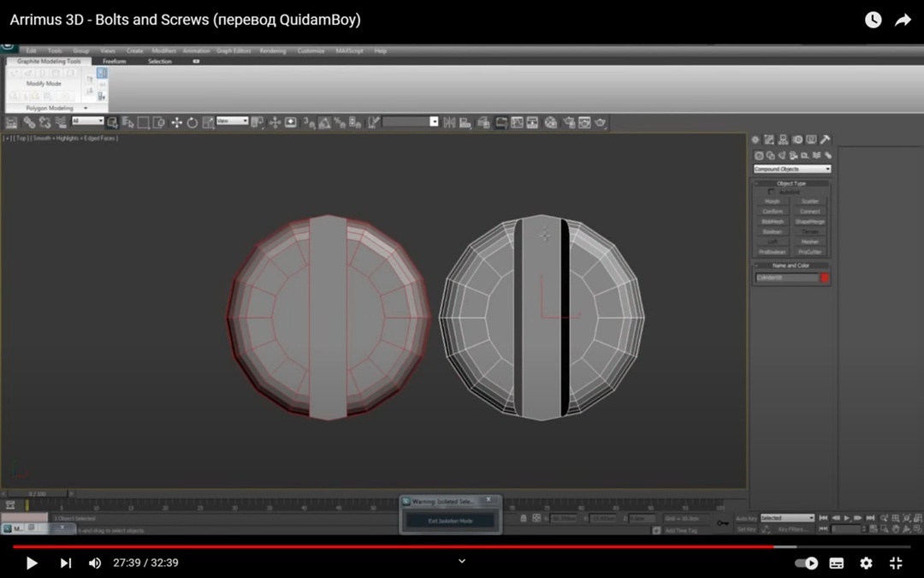The height and width of the screenshot is (578, 924).
Task: Click the YouTube Watch Later clock icon
Action: click(873, 20)
